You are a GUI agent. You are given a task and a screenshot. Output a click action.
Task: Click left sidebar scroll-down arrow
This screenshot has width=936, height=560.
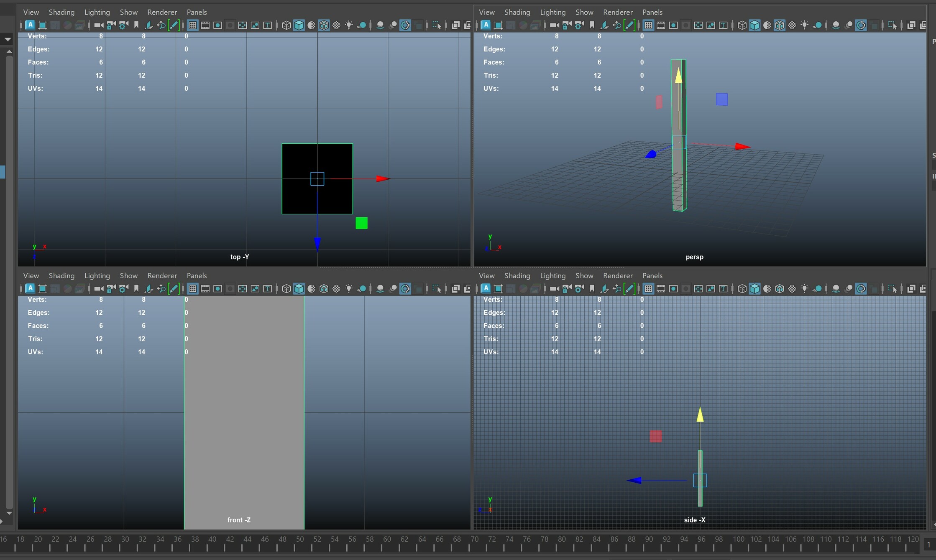[x=9, y=513]
